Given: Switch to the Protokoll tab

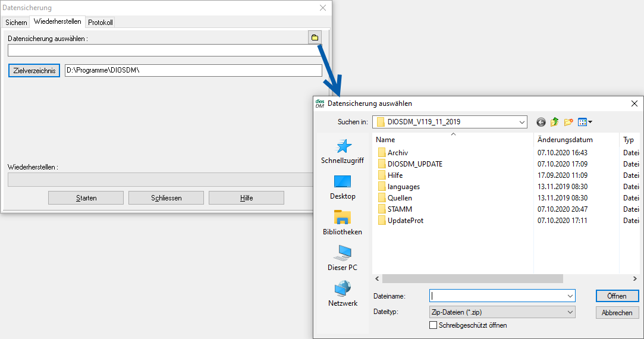Looking at the screenshot, I should (100, 23).
